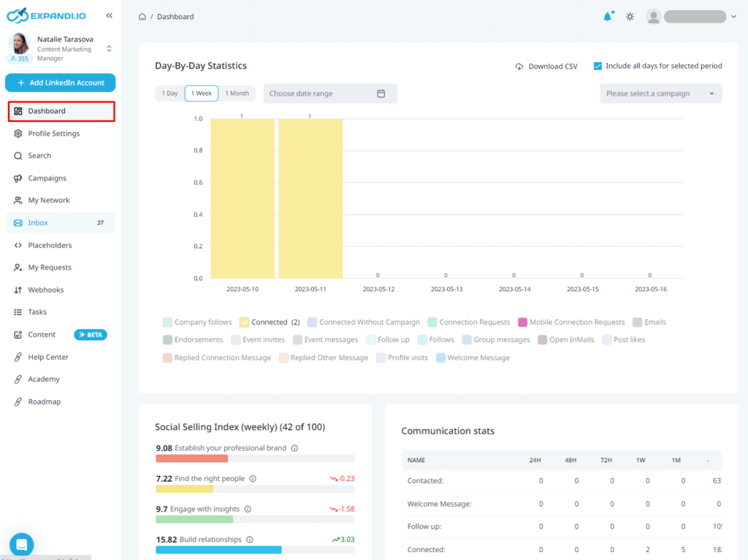The image size is (748, 560).
Task: Enable the Connection Requests legend series
Action: pyautogui.click(x=469, y=322)
